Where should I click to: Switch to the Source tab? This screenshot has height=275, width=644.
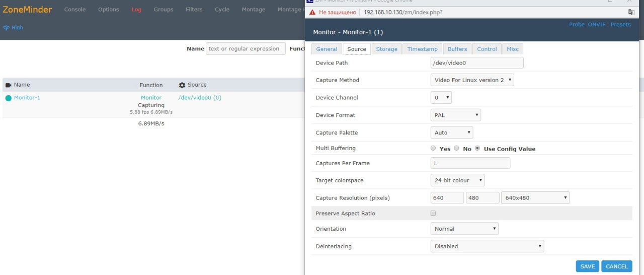point(357,49)
